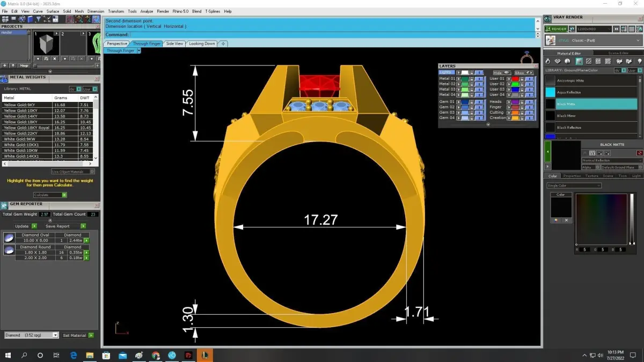Viewport: 644px width, 362px height.
Task: Click the Diamond Oval gem thumbnail icon
Action: click(9, 238)
